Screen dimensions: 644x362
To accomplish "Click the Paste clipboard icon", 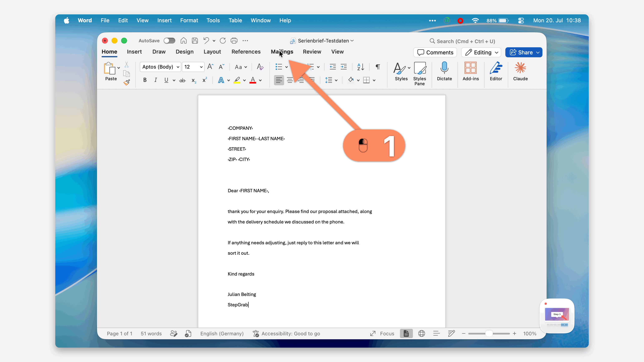I will point(109,68).
